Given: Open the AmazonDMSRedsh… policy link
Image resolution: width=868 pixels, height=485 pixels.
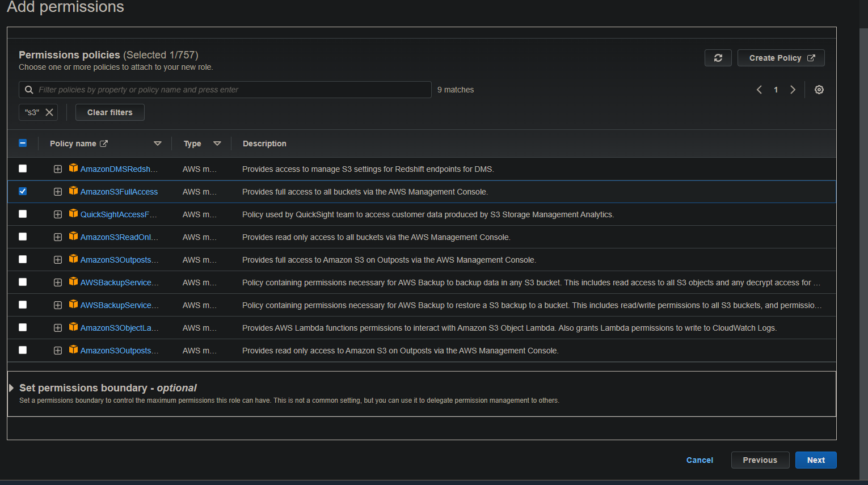Looking at the screenshot, I should [119, 169].
